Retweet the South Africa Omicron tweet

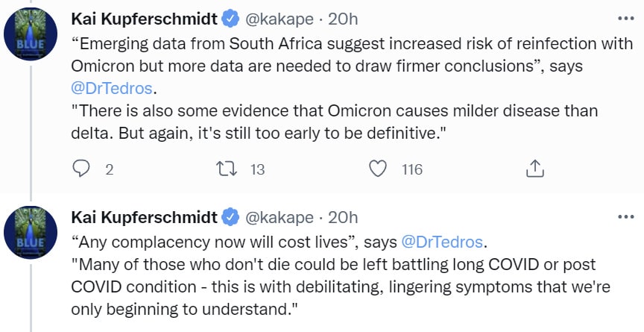tap(227, 169)
